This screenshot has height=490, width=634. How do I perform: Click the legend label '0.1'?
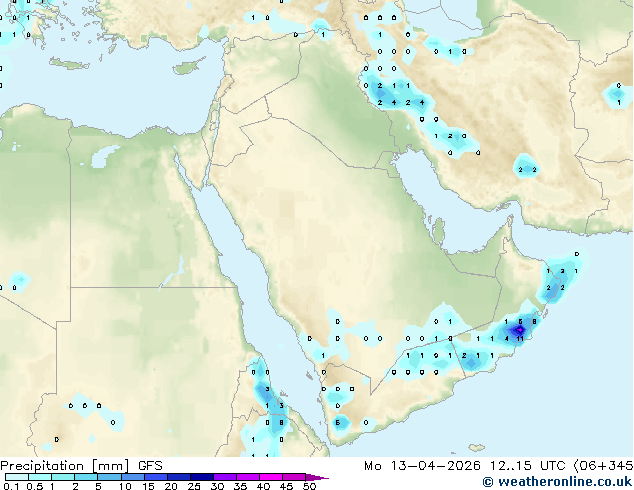pos(11,486)
